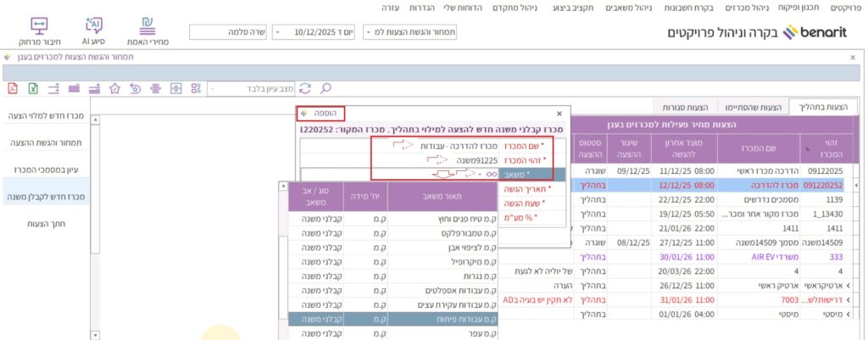Click the Excel export icon
This screenshot has width=868, height=340.
click(33, 88)
